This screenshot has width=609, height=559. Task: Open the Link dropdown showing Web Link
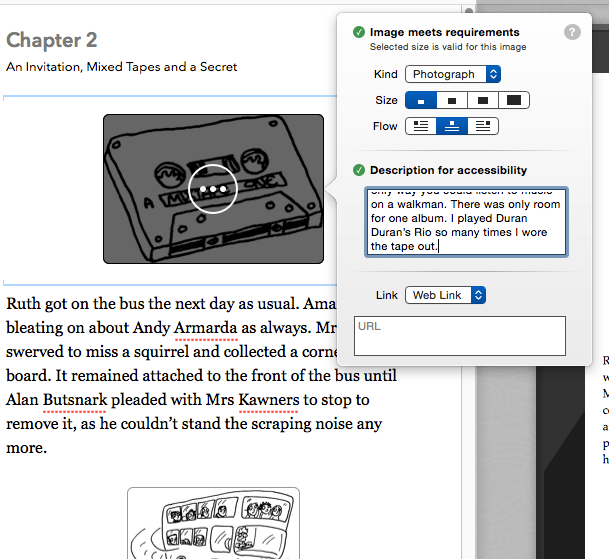(445, 295)
